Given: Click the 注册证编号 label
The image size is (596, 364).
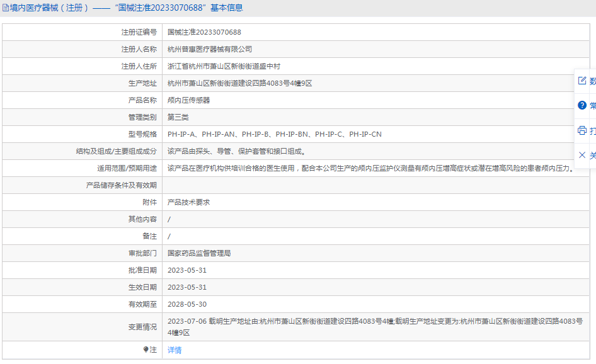Looking at the screenshot, I should pyautogui.click(x=139, y=32).
